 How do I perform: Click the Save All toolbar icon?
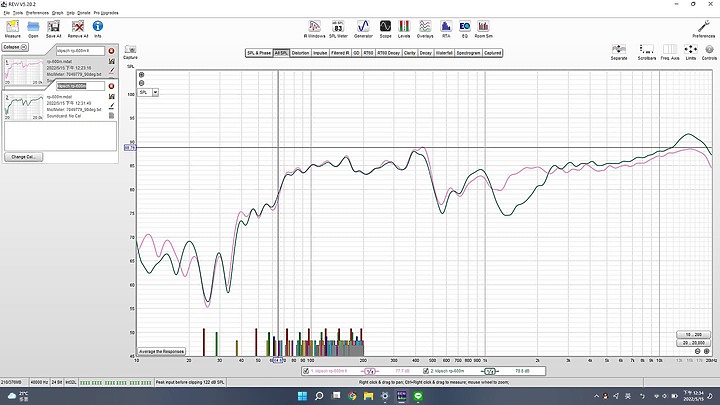point(53,28)
